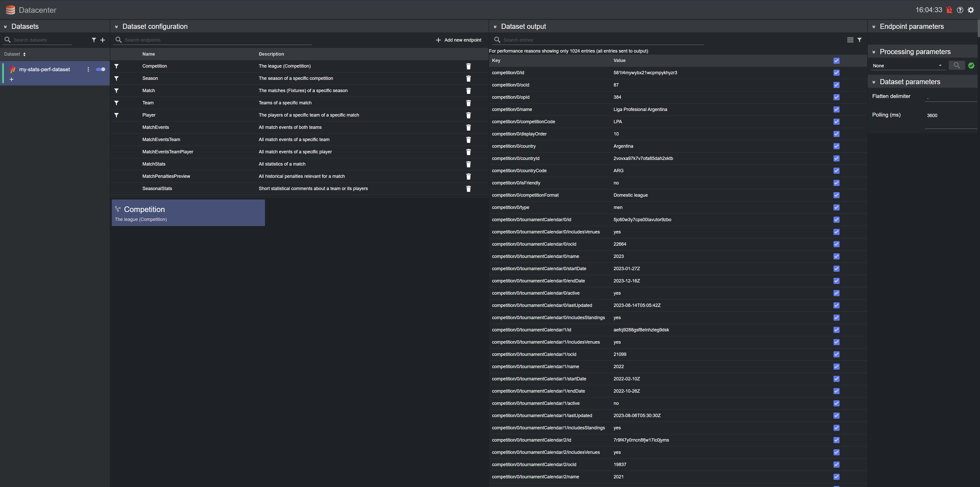The image size is (980, 487).
Task: Click the filter icon of Competition endpoint
Action: [116, 66]
